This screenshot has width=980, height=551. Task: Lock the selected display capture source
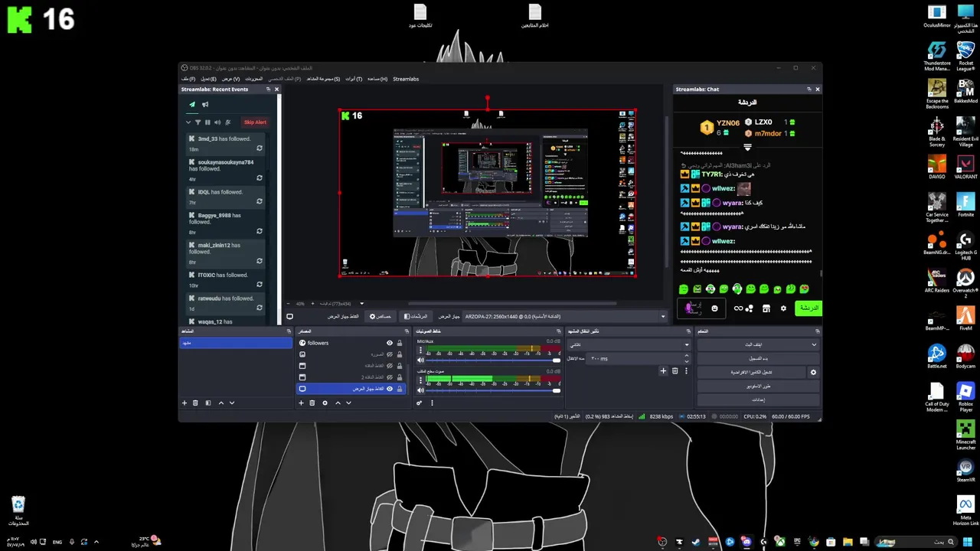[x=399, y=389]
